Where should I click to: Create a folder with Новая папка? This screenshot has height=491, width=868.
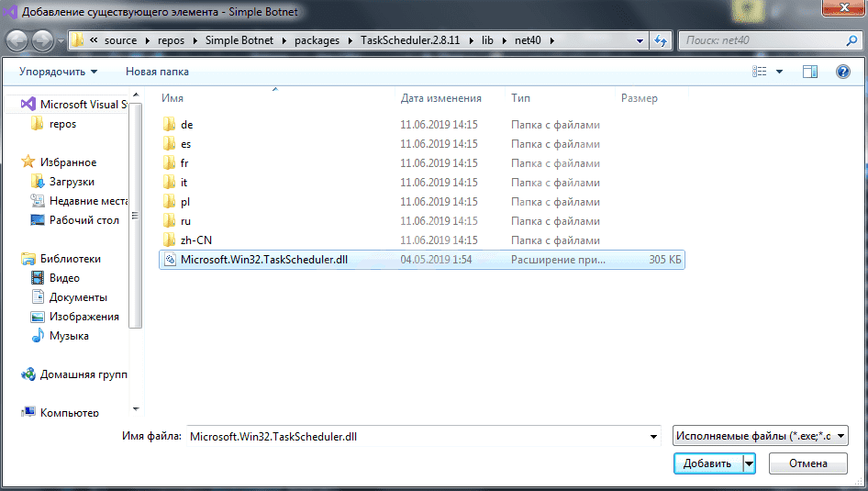pos(157,72)
